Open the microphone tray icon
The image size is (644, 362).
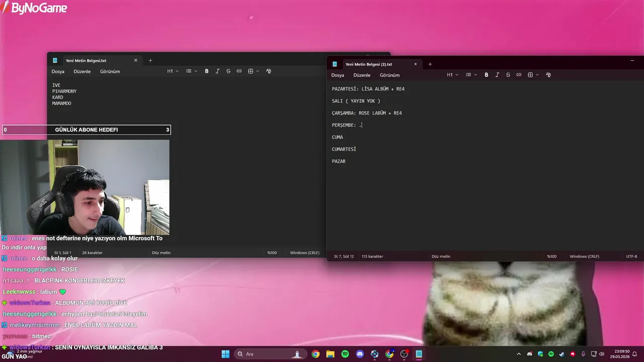(x=583, y=354)
